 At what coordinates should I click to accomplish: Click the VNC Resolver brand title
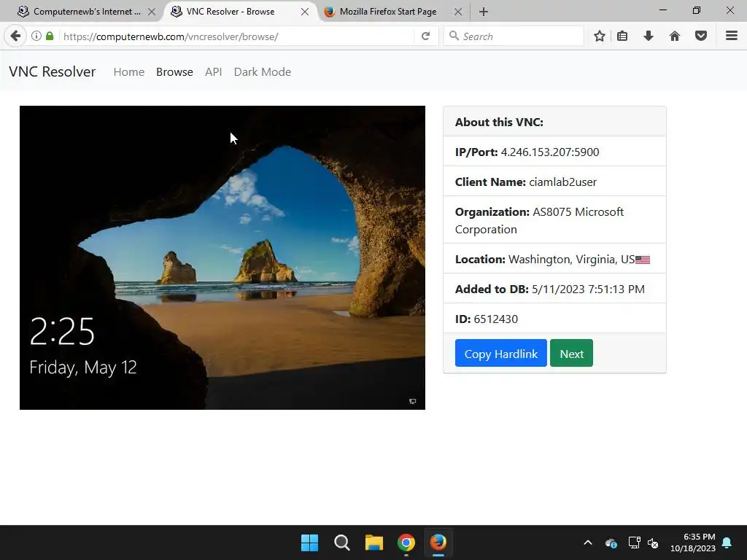click(53, 71)
